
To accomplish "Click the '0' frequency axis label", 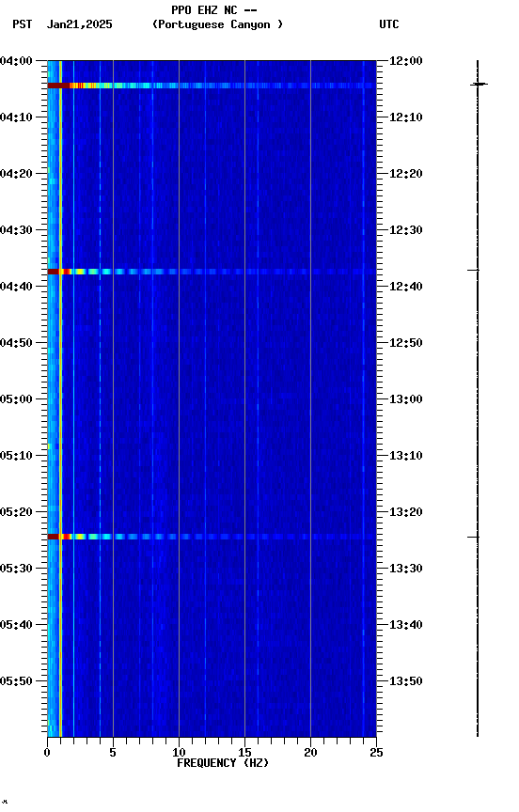I will (47, 753).
